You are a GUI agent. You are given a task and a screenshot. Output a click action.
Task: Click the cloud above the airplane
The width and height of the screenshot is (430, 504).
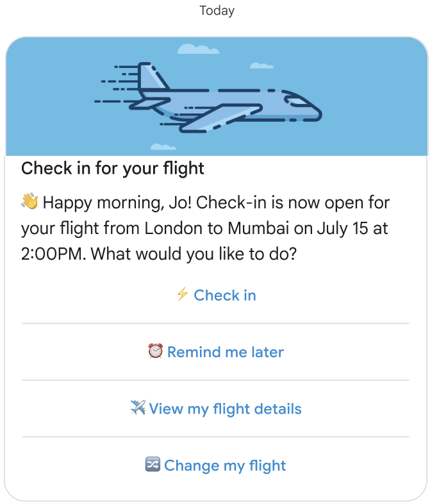192,49
